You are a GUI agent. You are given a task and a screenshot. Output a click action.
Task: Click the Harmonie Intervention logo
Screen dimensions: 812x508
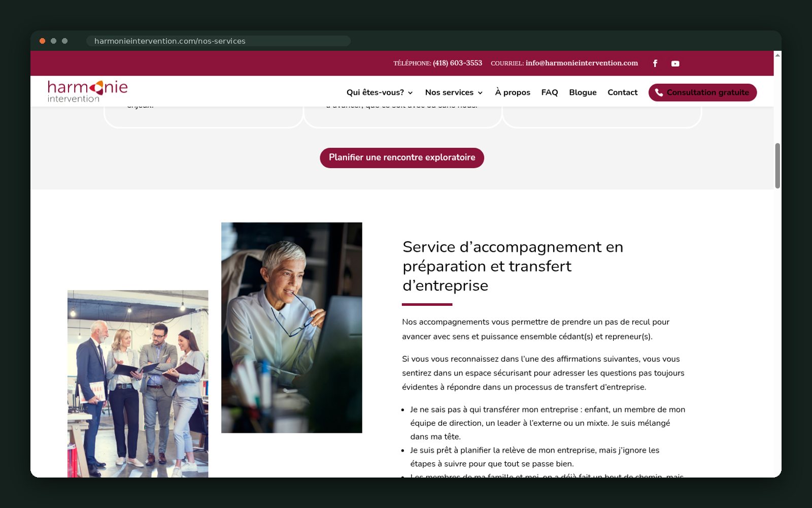pos(87,91)
